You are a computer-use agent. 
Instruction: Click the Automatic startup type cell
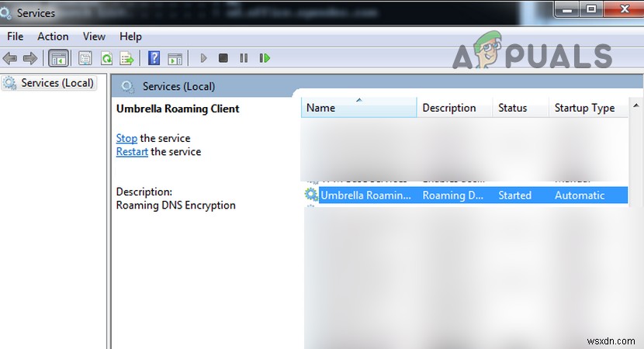[580, 195]
